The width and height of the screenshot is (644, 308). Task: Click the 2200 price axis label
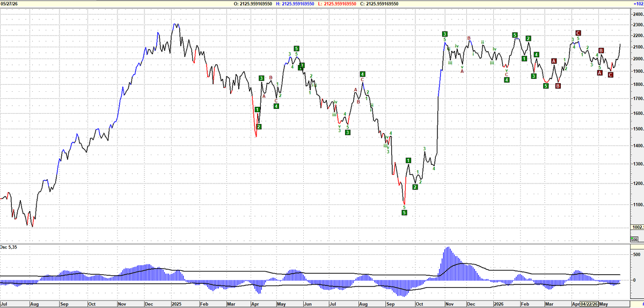point(638,35)
